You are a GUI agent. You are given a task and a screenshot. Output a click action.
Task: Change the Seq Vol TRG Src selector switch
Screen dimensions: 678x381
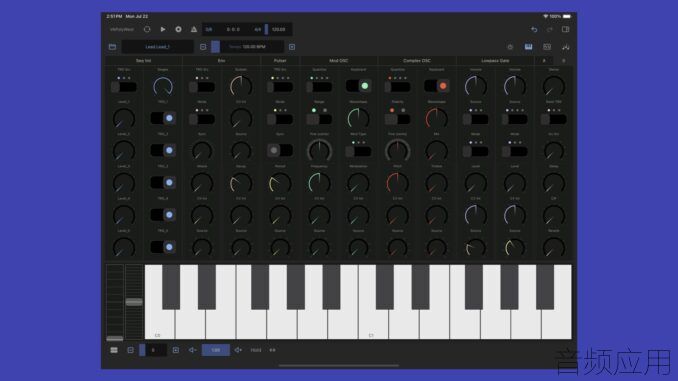coord(124,86)
